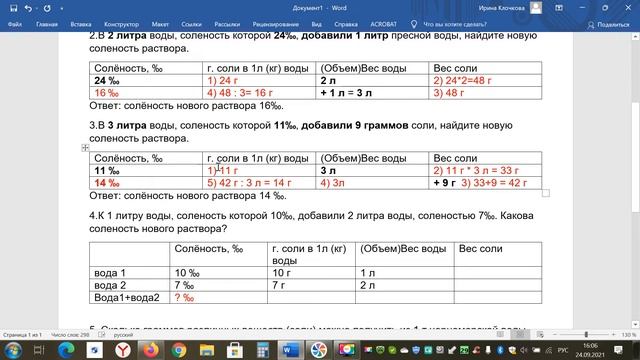Screen dimensions: 640x360
Task: Redo the last action
Action: [47, 8]
